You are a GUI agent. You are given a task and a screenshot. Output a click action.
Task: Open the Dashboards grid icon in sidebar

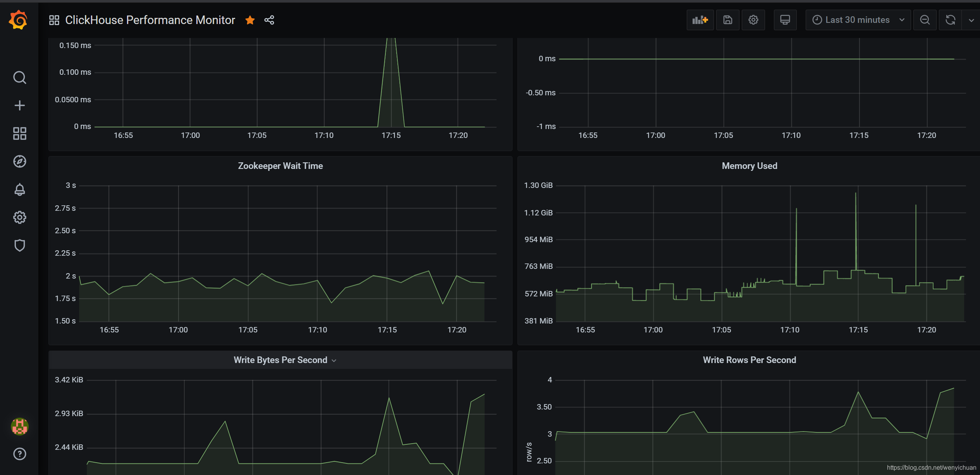coord(19,134)
